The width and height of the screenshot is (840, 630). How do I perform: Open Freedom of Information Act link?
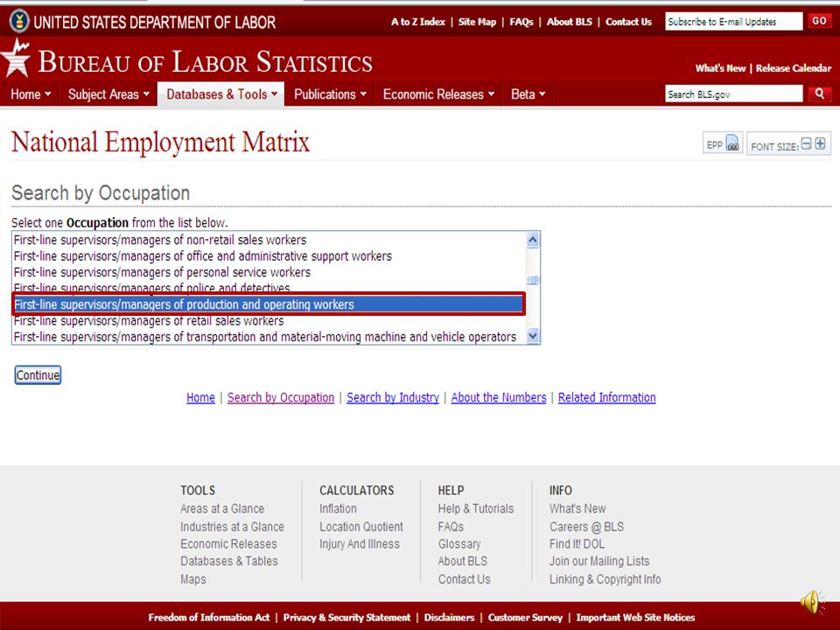click(209, 618)
